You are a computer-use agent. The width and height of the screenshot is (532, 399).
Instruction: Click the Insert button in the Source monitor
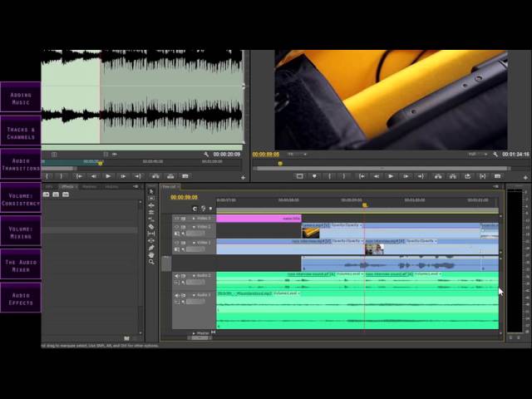tap(155, 176)
